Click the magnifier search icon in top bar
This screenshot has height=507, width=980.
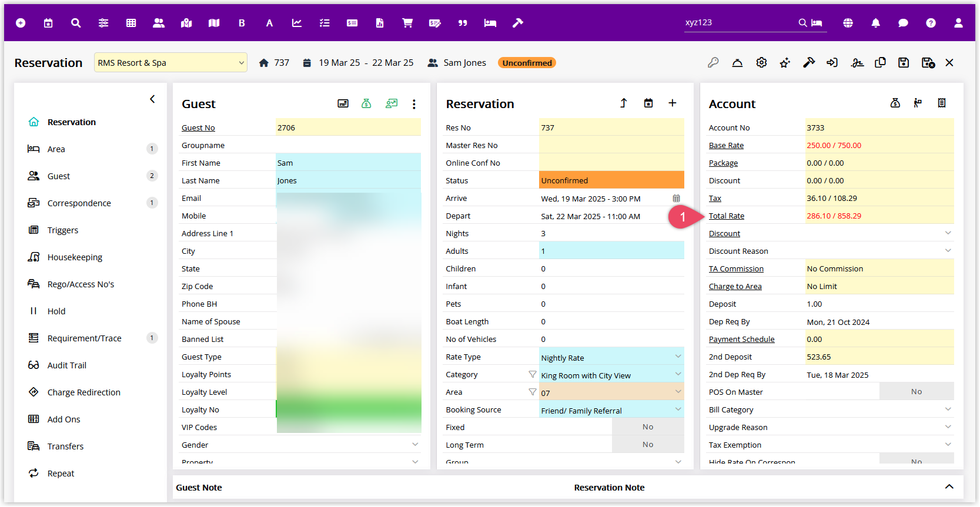point(76,23)
